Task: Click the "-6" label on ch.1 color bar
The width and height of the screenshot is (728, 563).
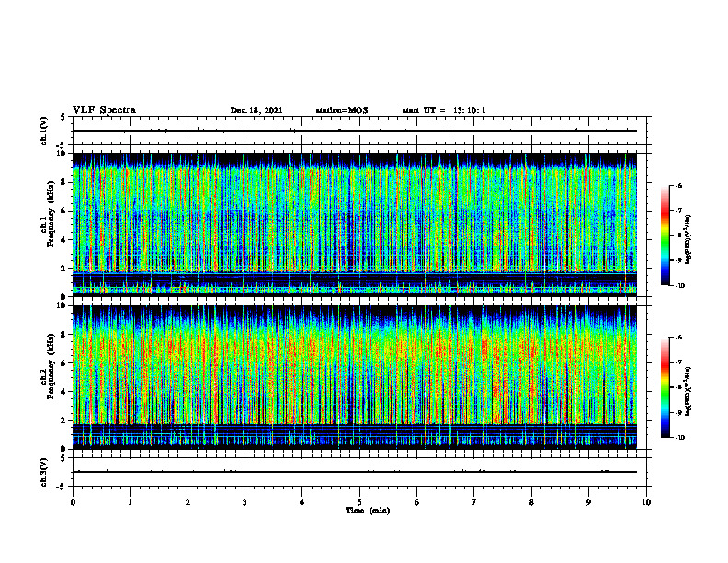Action: coord(678,186)
